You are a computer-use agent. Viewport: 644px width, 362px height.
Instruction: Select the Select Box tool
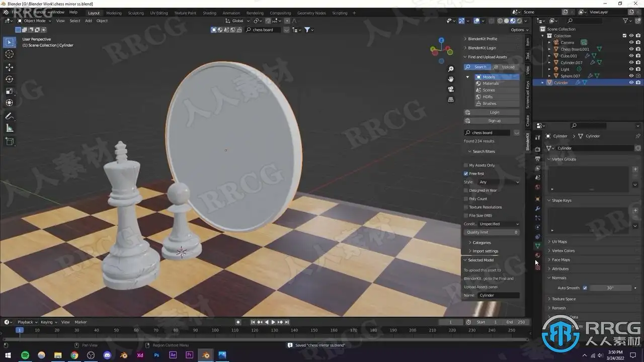[x=10, y=42]
